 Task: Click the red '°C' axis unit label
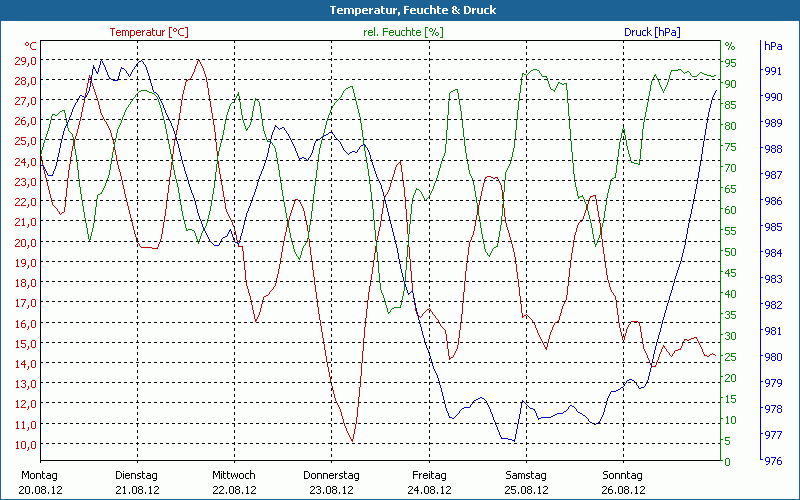[x=30, y=46]
